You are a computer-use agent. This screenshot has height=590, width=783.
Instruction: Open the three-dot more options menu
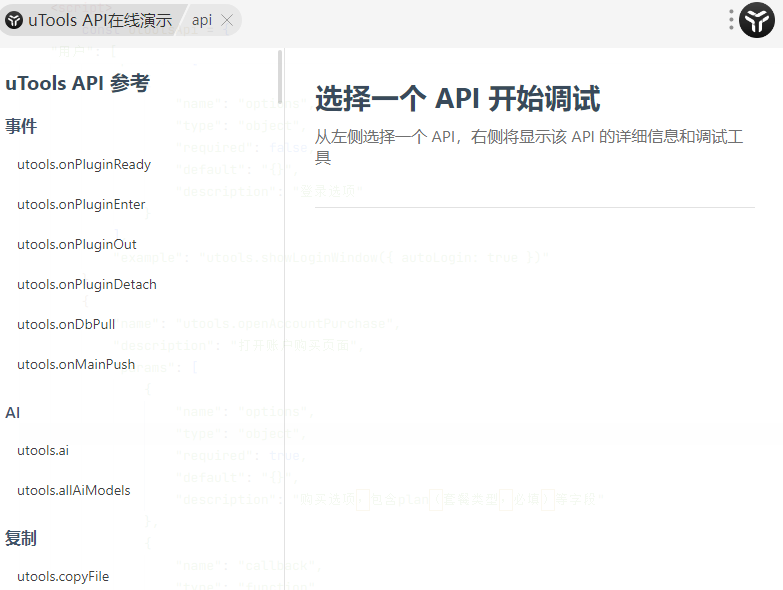click(x=731, y=20)
